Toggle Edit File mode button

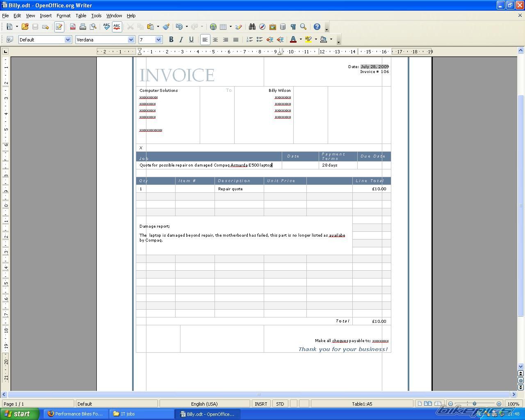click(59, 27)
